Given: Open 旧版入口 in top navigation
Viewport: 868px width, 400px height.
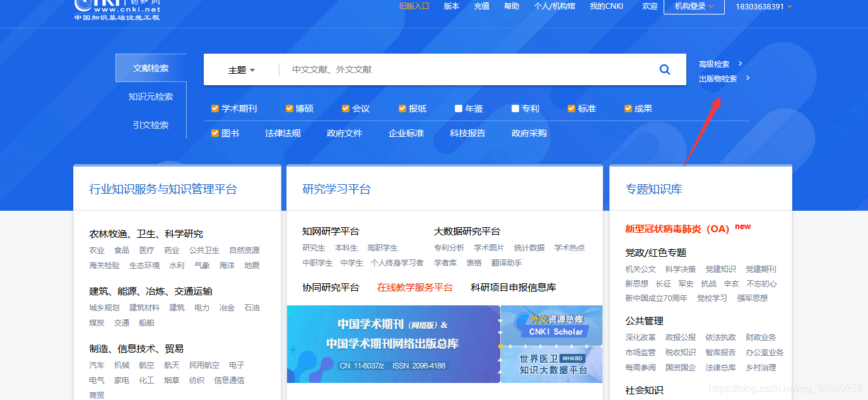Looking at the screenshot, I should coord(414,6).
